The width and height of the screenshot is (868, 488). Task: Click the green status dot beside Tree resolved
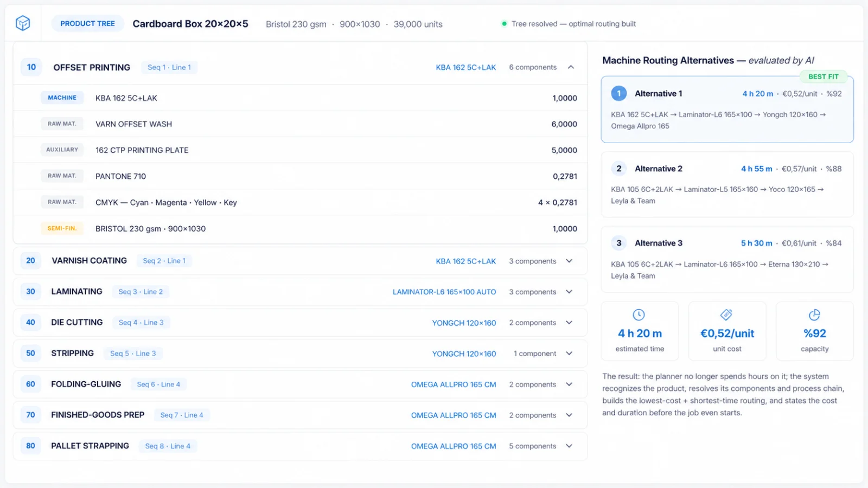point(505,24)
